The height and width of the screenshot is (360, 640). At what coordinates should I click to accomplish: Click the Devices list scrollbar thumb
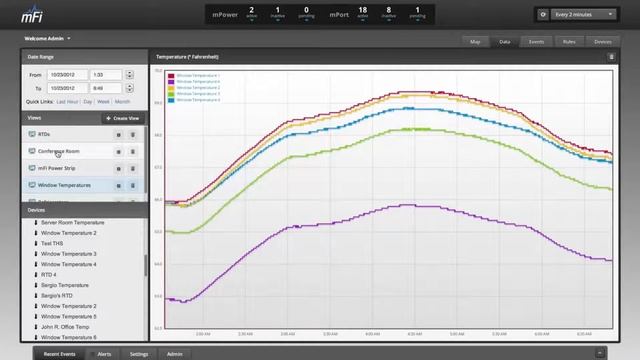[146, 265]
